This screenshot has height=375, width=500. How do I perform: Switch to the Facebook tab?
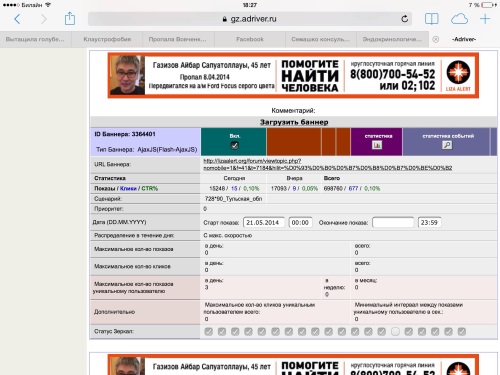click(x=250, y=39)
